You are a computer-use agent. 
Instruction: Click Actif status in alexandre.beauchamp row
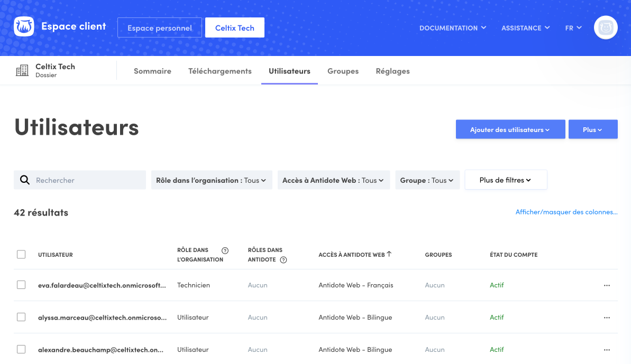tap(497, 350)
